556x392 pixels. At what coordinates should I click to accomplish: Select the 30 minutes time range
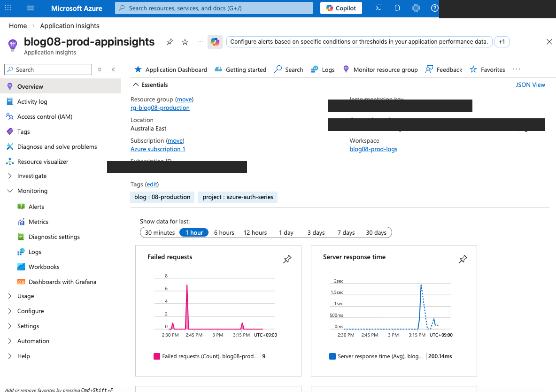pos(160,232)
